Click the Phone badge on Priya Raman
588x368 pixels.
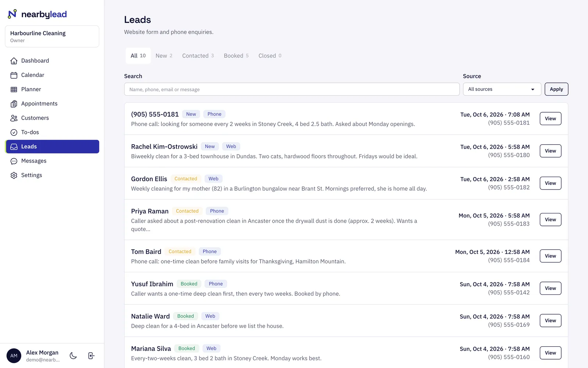coord(217,211)
